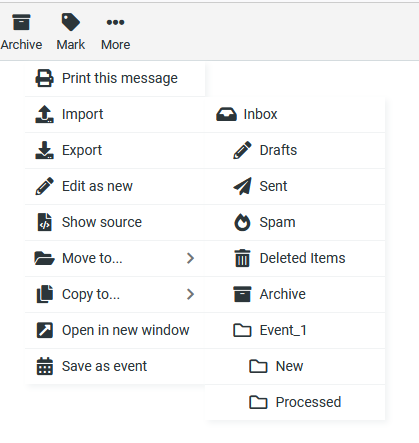Click the Import upload icon
Viewport: 419px width, 443px height.
pyautogui.click(x=44, y=114)
